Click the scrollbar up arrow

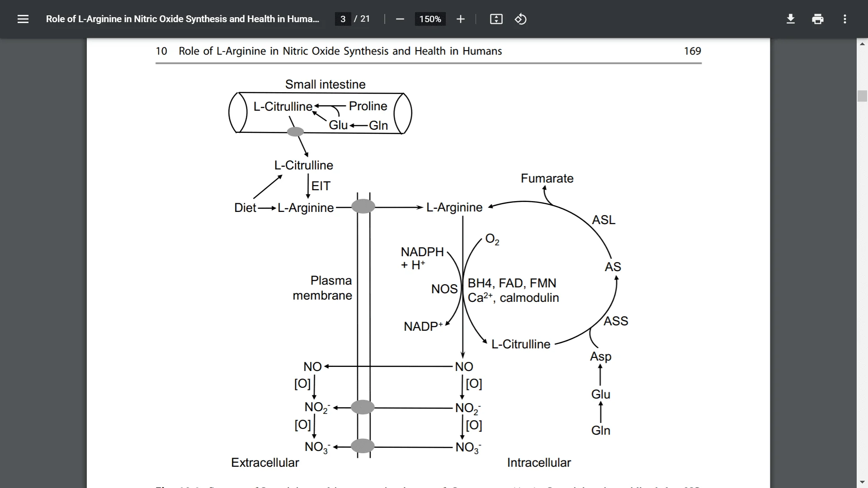[x=862, y=44]
